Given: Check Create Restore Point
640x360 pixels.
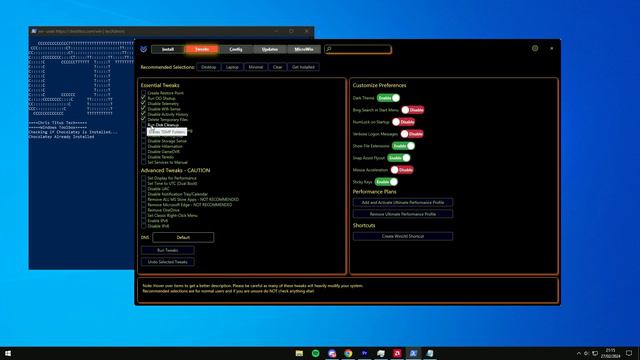Looking at the screenshot, I should click(143, 93).
